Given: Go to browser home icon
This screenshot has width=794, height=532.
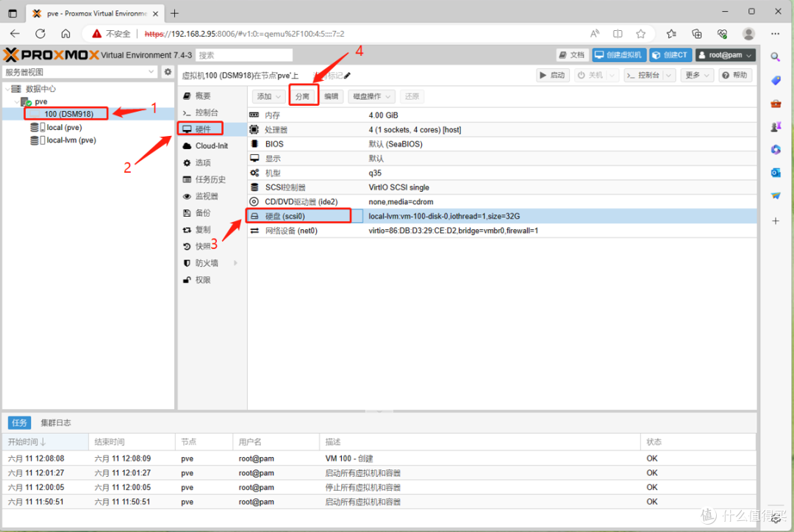Looking at the screenshot, I should coord(66,33).
